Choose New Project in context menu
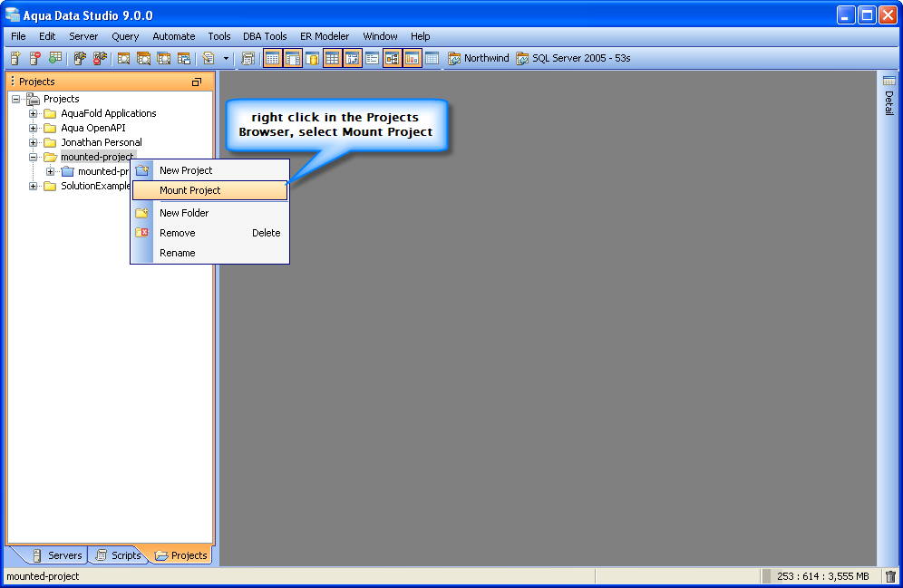The width and height of the screenshot is (903, 588). [x=210, y=170]
